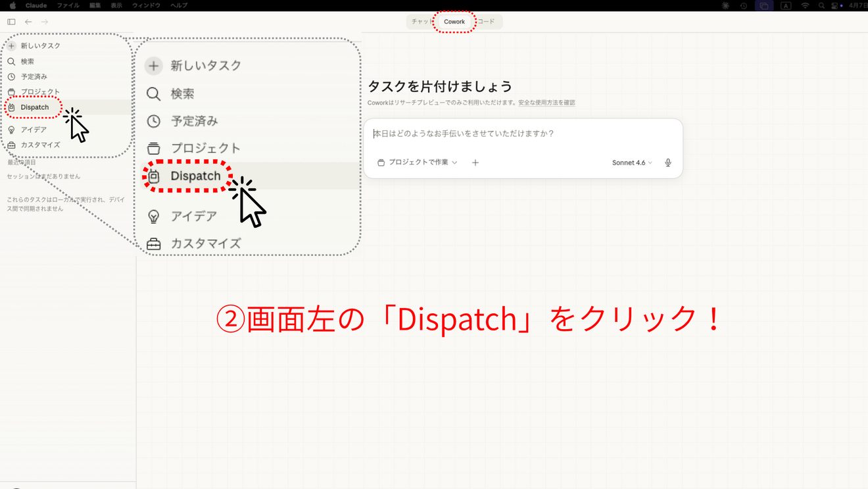Open the Apple menu
Screen dimensions: 868x489
[x=12, y=5]
